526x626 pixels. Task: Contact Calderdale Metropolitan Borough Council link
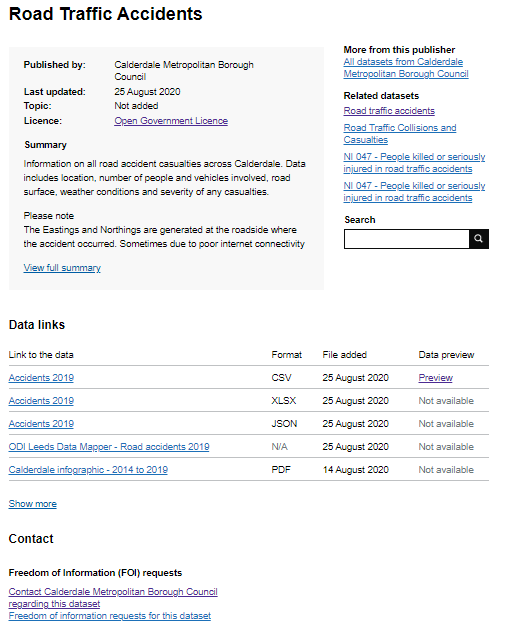pyautogui.click(x=113, y=598)
